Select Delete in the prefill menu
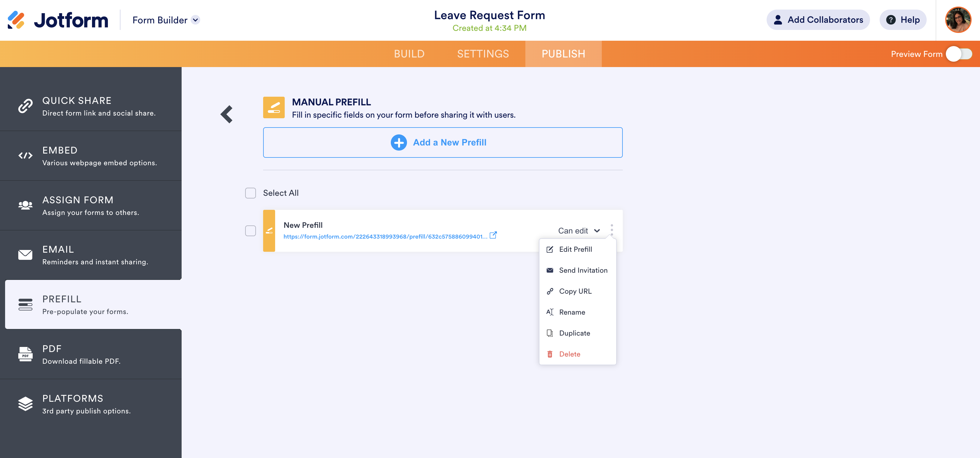 [x=569, y=354]
